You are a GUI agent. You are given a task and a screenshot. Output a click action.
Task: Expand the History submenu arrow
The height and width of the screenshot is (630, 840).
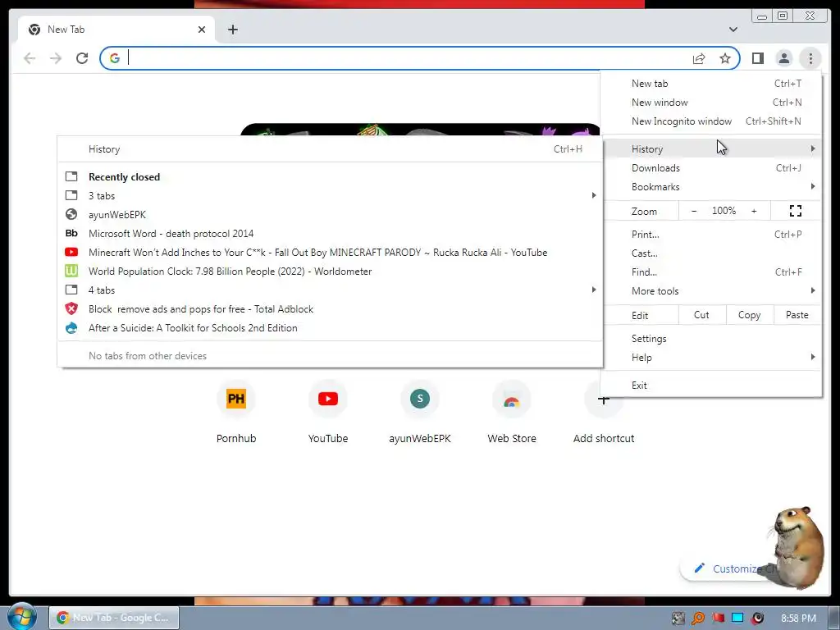(x=813, y=148)
